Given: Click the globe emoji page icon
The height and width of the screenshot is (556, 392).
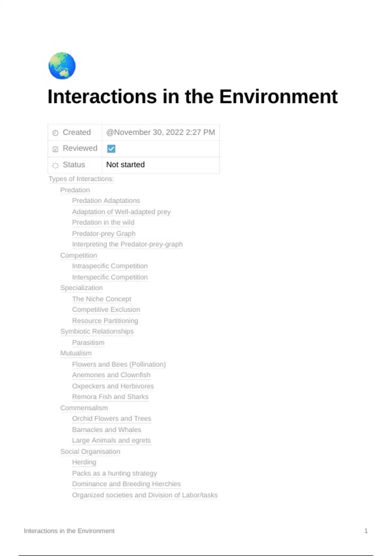Looking at the screenshot, I should (62, 66).
